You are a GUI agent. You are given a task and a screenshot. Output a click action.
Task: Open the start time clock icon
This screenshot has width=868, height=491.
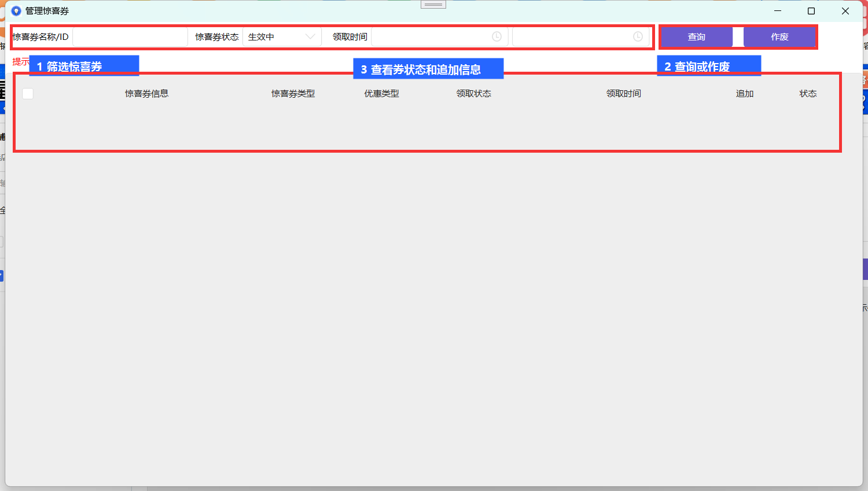pyautogui.click(x=496, y=37)
